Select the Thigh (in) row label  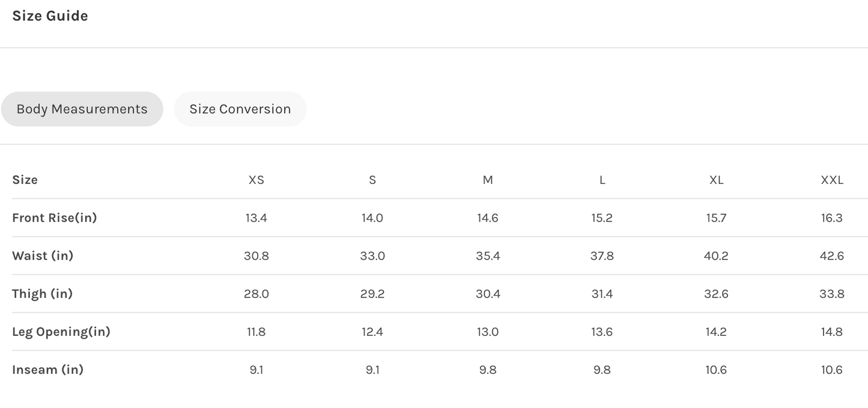(x=42, y=293)
